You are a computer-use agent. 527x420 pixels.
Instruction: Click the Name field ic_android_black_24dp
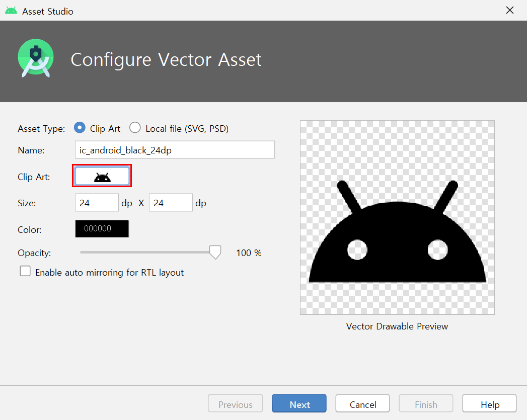175,150
